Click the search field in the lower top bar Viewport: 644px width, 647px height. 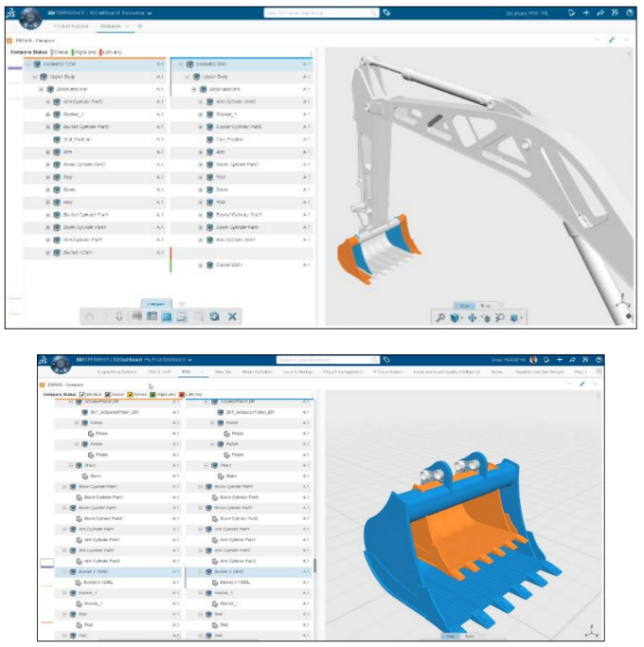(323, 359)
